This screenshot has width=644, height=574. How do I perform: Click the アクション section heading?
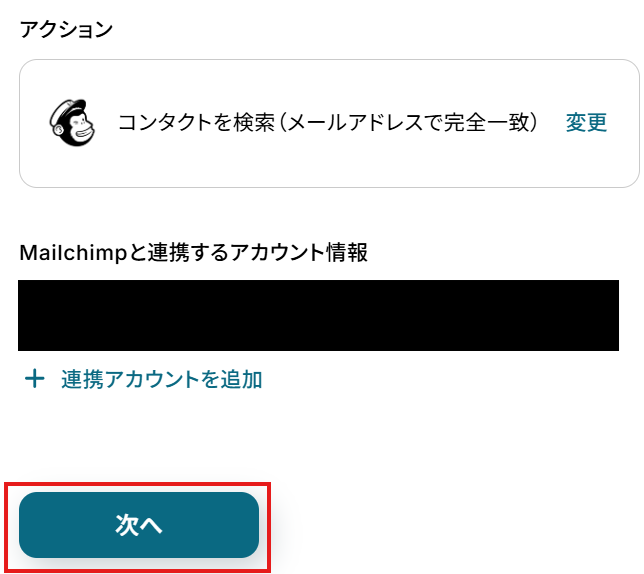[x=66, y=30]
